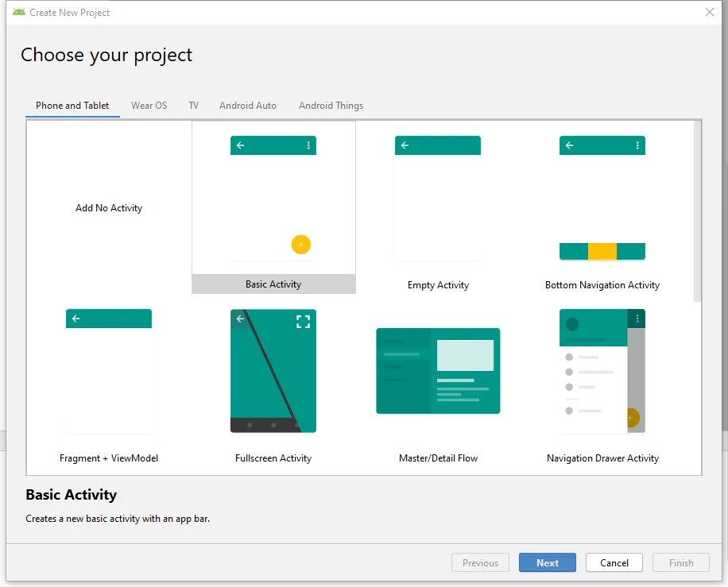Click the Previous button

coord(481,562)
